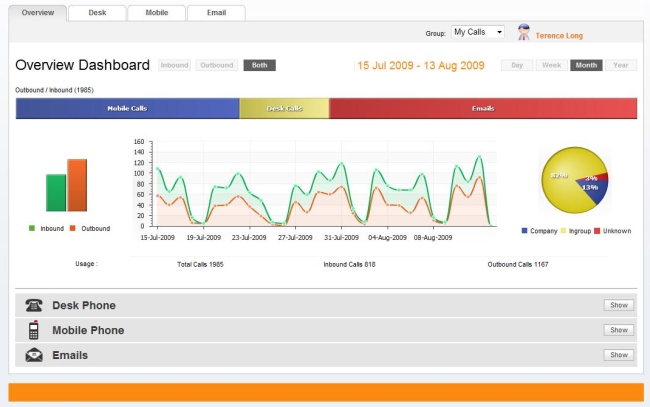
Task: Click the Mobile Phone heading
Action: pyautogui.click(x=88, y=330)
